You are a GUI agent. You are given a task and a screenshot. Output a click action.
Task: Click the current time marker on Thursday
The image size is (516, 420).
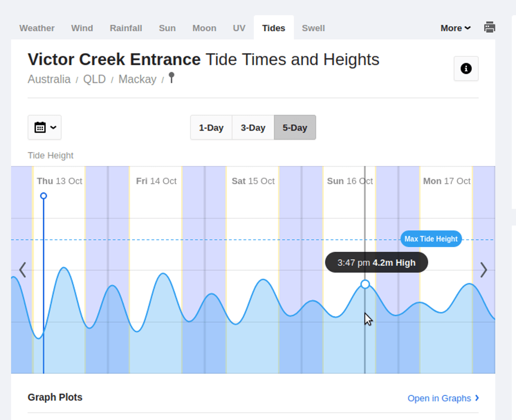(43, 196)
